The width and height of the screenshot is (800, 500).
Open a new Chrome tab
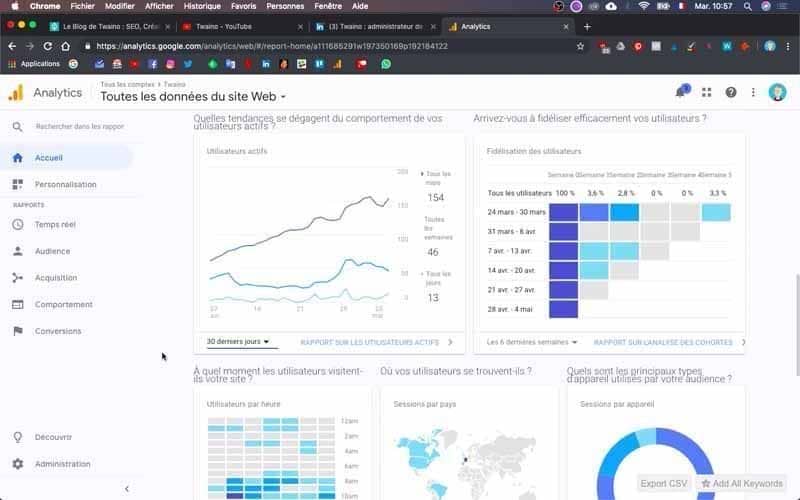tap(587, 27)
